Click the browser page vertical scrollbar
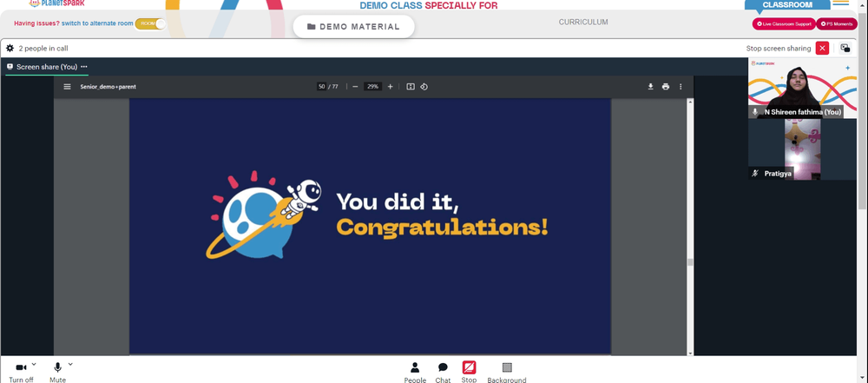The width and height of the screenshot is (868, 383). (x=863, y=111)
